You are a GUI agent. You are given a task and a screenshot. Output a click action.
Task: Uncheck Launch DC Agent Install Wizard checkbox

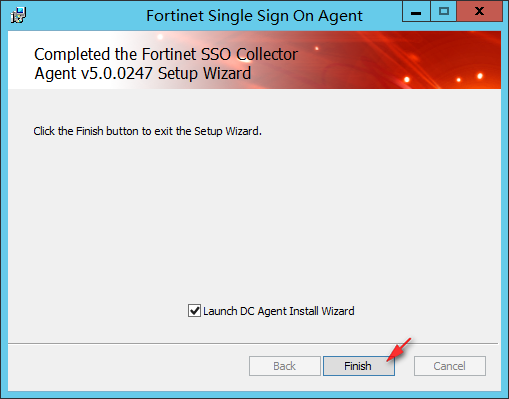[194, 311]
